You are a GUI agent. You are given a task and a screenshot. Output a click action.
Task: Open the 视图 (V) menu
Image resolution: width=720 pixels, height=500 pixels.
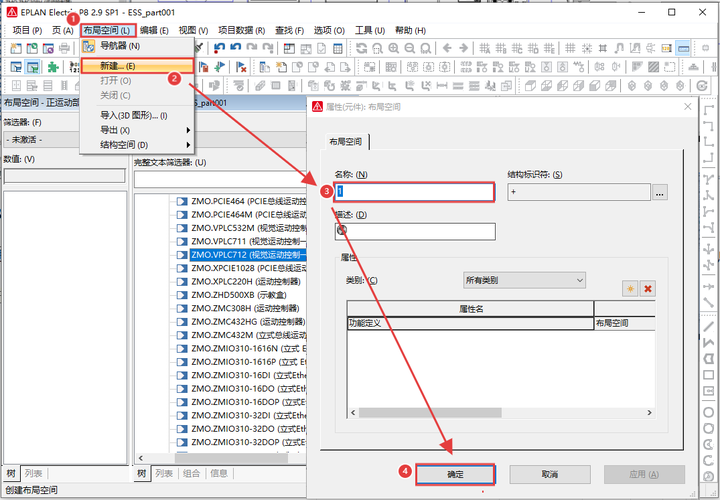tap(193, 30)
